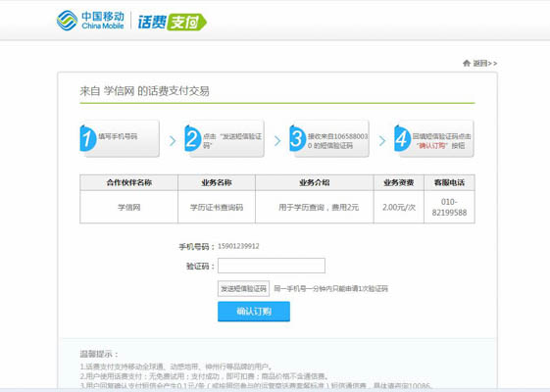
Task: Click the 010-82199588 phone number cell
Action: pyautogui.click(x=449, y=207)
